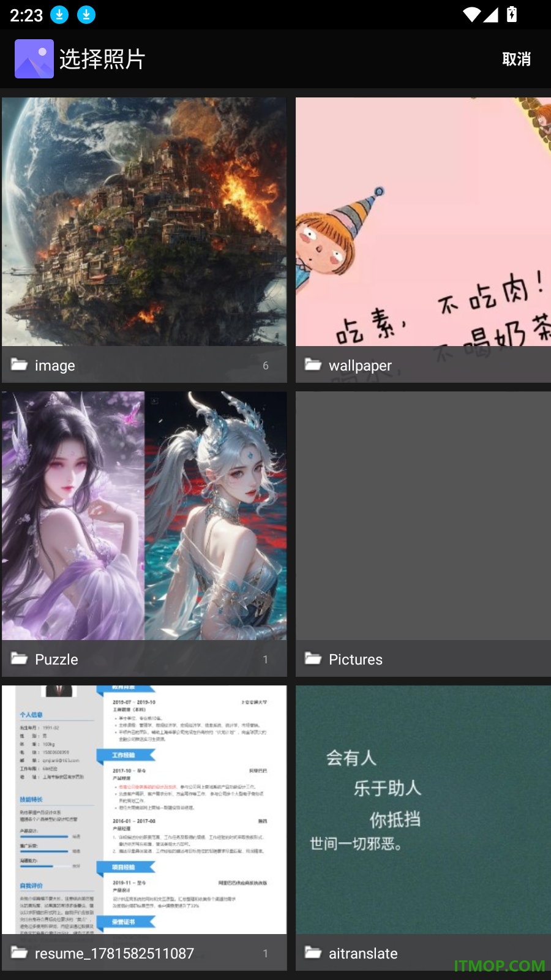
Task: Tap the Wi-Fi status icon
Action: tap(471, 15)
